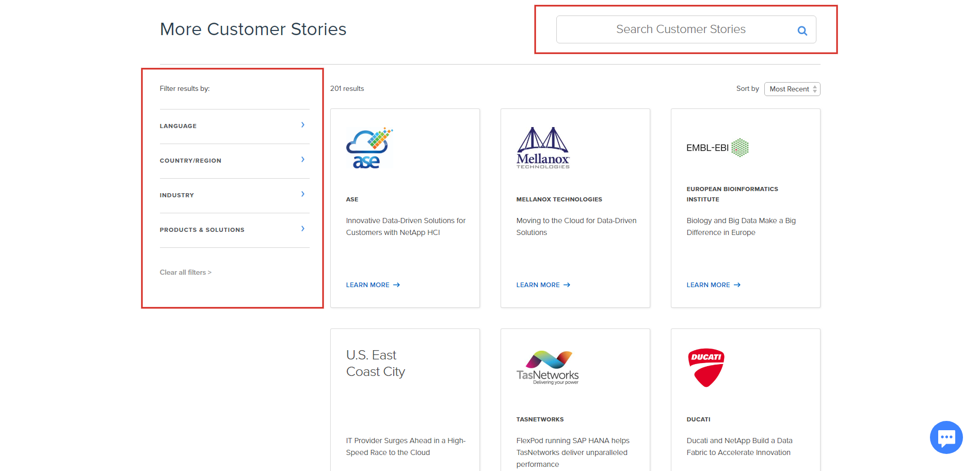
Task: Click the ASE cloud logo
Action: (369, 148)
